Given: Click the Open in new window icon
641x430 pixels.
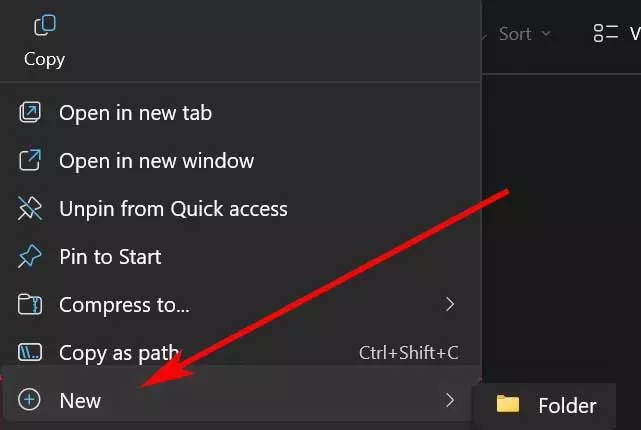Looking at the screenshot, I should pyautogui.click(x=30, y=160).
